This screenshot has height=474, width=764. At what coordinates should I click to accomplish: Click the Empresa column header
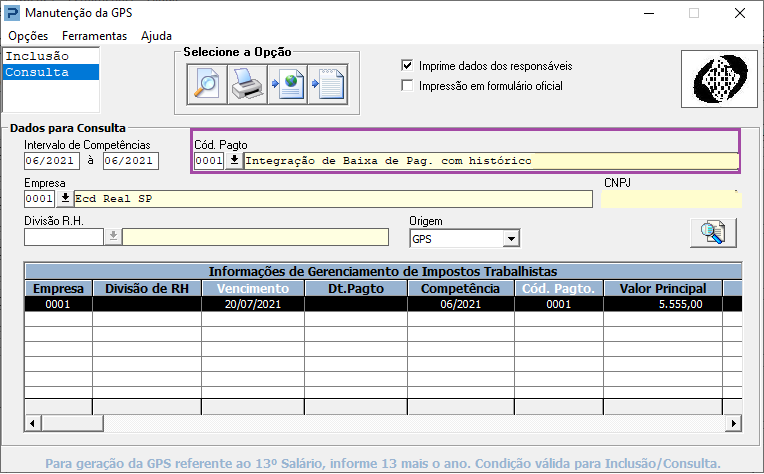click(x=58, y=288)
